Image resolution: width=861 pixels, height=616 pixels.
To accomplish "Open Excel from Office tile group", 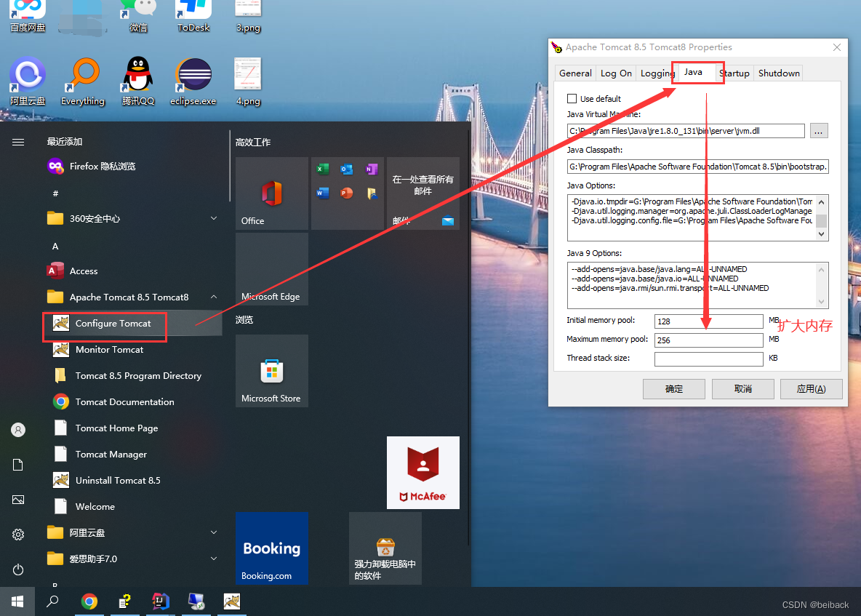I will coord(323,169).
